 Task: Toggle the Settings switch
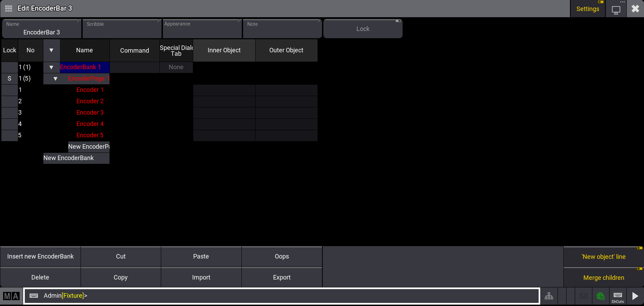588,9
